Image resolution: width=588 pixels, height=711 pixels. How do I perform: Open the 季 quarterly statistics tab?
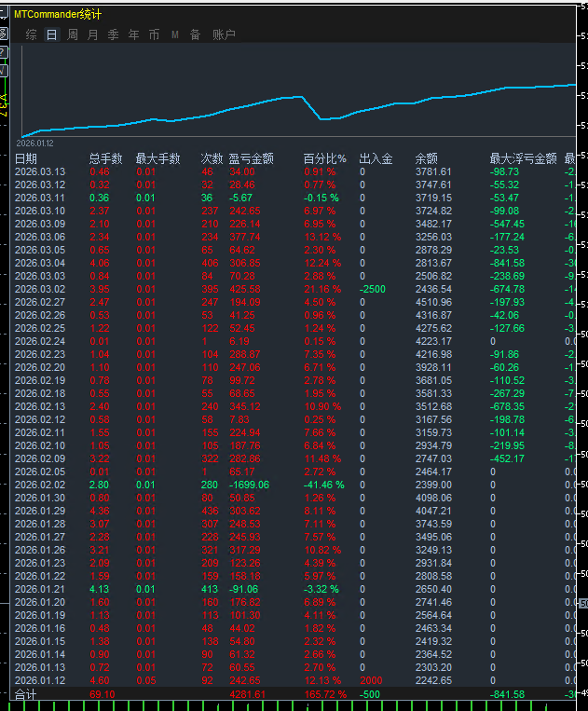tap(113, 34)
